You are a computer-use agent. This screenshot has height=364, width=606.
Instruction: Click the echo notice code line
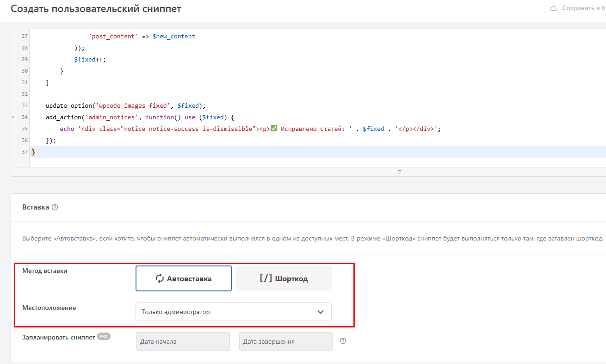(x=250, y=129)
